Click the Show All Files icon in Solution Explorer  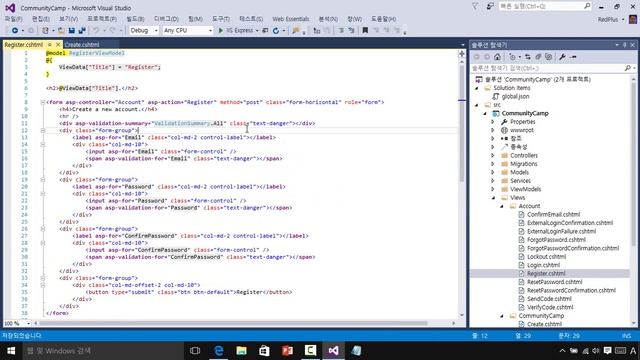point(549,57)
